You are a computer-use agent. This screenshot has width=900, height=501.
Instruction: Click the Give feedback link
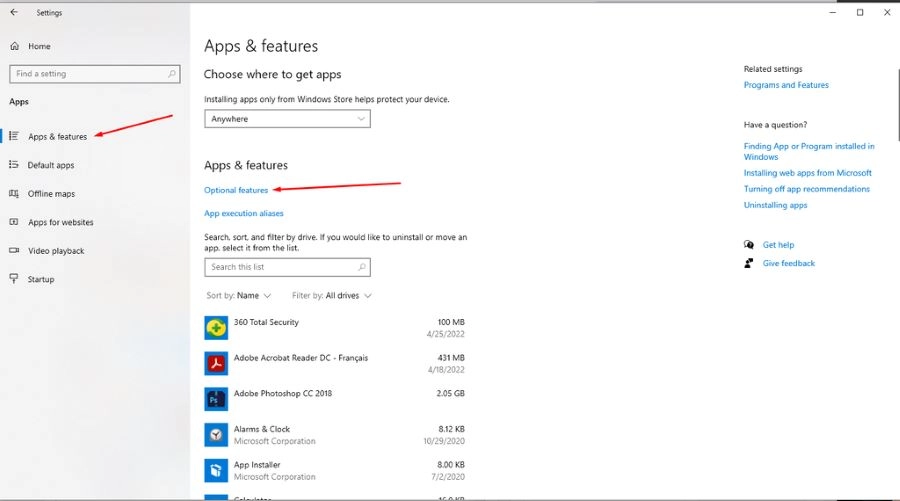point(788,263)
